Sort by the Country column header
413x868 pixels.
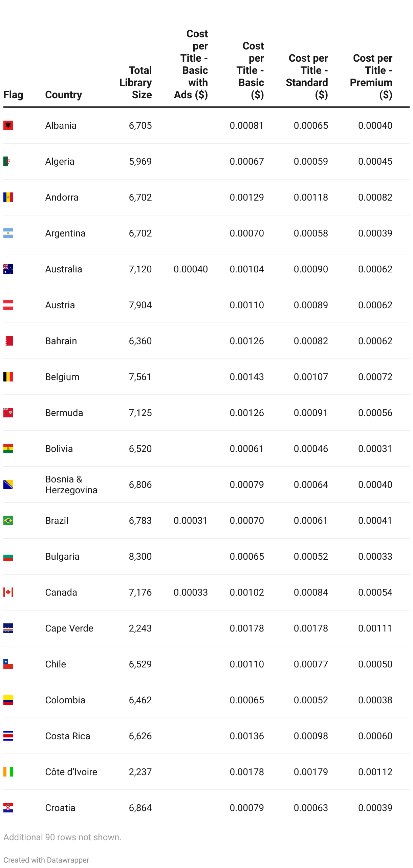coord(64,95)
